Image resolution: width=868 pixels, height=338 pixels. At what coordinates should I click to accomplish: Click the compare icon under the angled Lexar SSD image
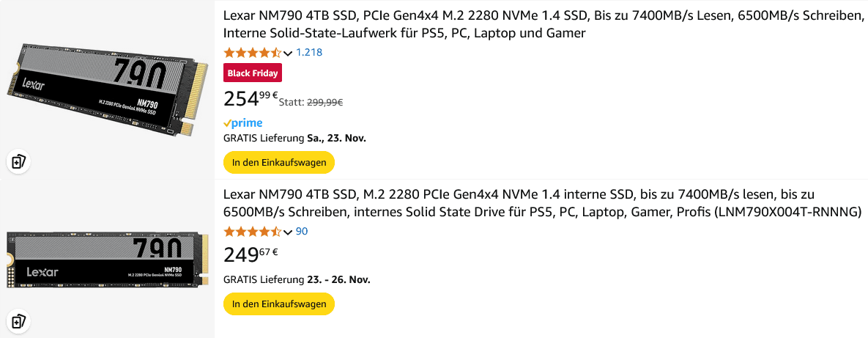(19, 161)
